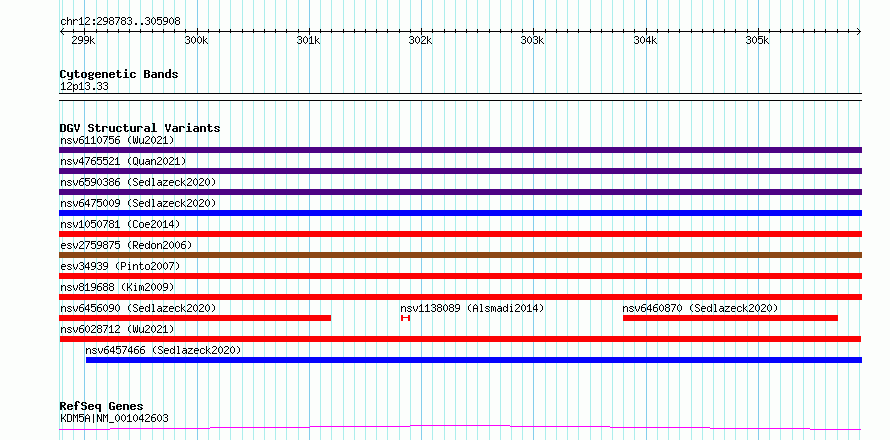The image size is (890, 440).
Task: Click the small nsv1138089 (Alsmadi2014) marker
Action: pos(405,318)
